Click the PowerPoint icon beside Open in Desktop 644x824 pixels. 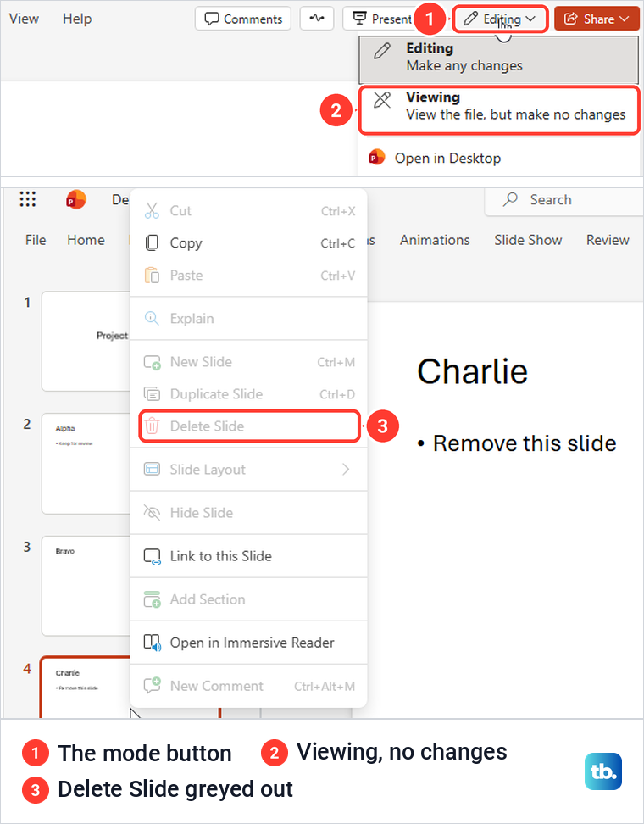pyautogui.click(x=376, y=157)
